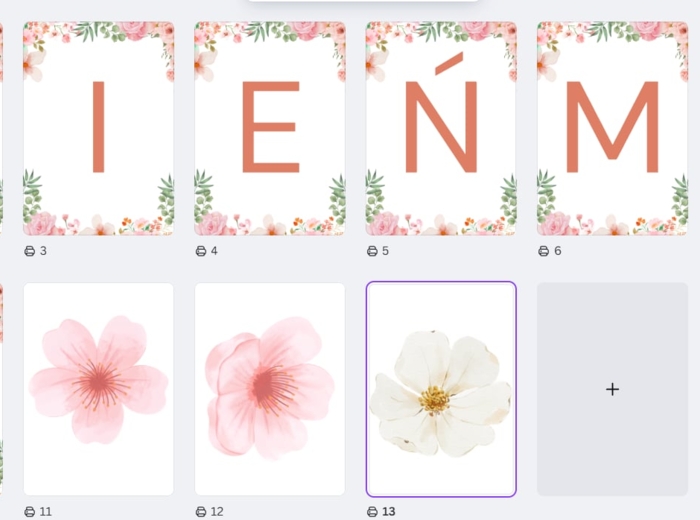700x520 pixels.
Task: Click the print icon under page 3
Action: click(x=29, y=251)
